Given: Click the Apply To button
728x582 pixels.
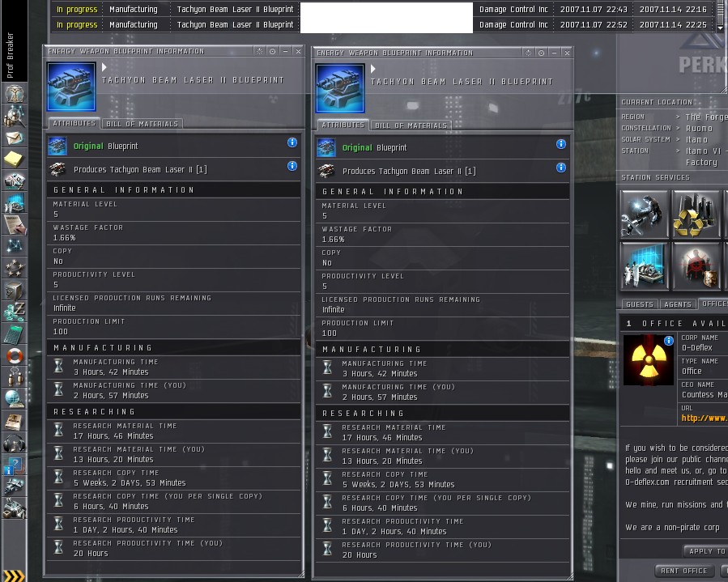Looking at the screenshot, I should coord(705,551).
